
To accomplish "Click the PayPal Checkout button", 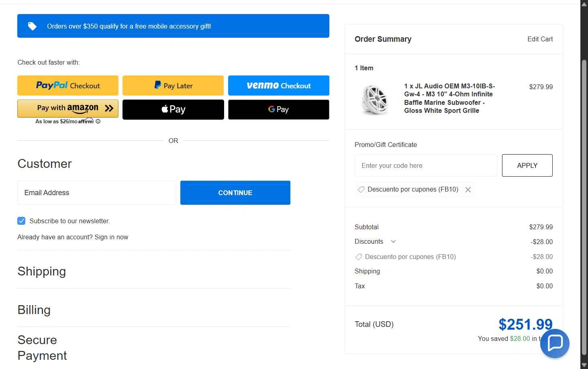I will coord(68,86).
